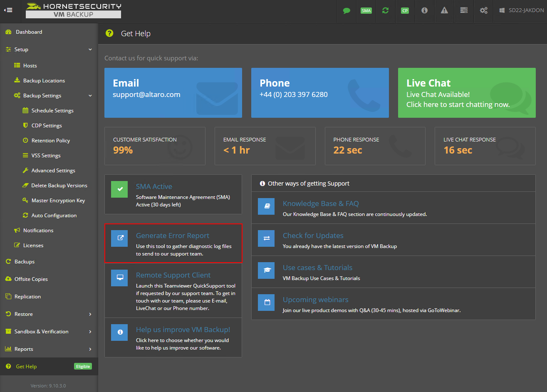Click the Email support@altaro.com tile
The image size is (547, 392).
click(x=173, y=93)
